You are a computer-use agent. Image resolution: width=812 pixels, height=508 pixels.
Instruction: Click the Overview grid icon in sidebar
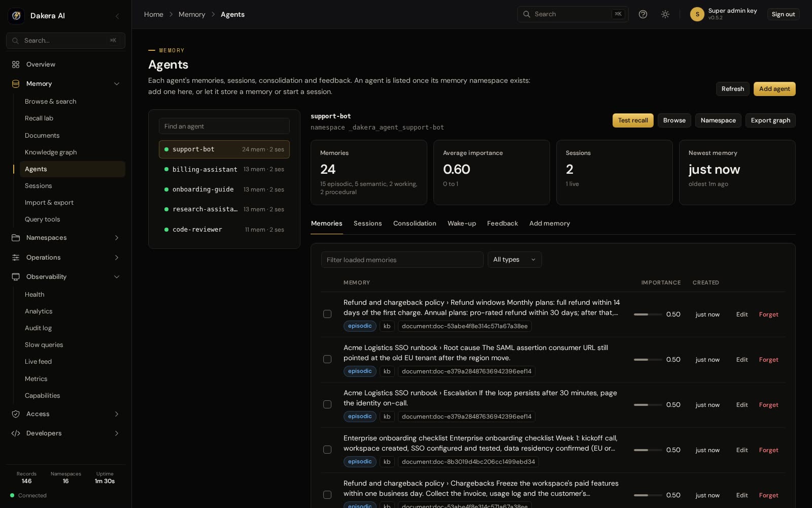(16, 65)
